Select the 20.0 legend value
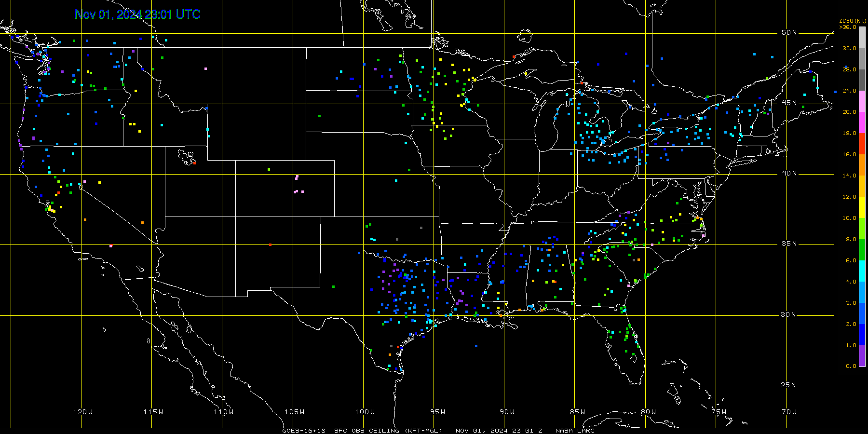Viewport: 868px width, 434px height. pyautogui.click(x=849, y=112)
